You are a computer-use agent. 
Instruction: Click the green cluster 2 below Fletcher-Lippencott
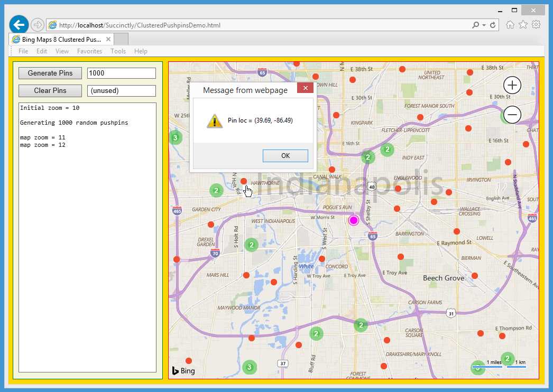(387, 150)
